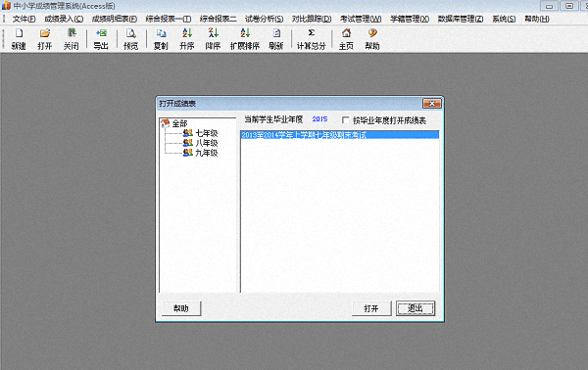Click the 扩展排序 (Extended sort) icon
This screenshot has width=588, height=370.
tap(245, 38)
